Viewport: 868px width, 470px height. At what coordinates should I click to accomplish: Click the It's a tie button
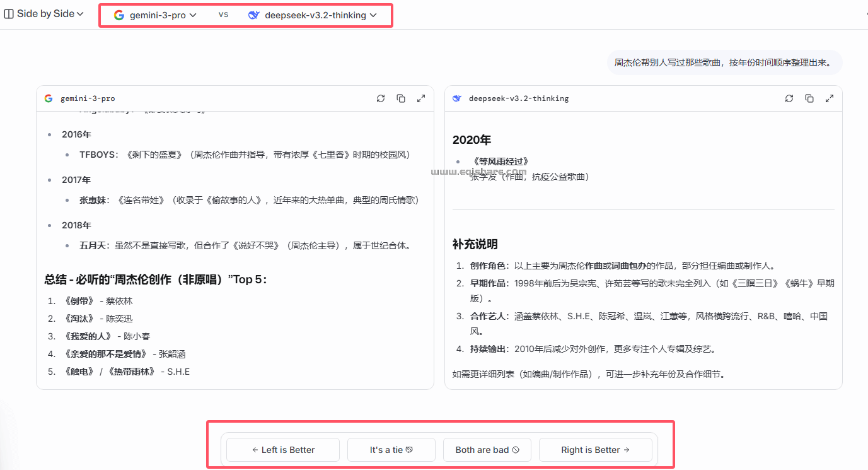pos(391,449)
